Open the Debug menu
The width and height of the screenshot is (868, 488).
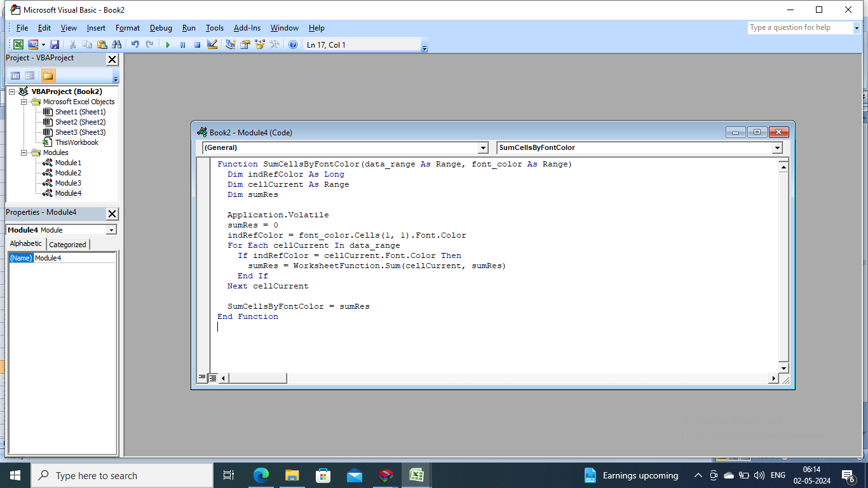coord(161,28)
